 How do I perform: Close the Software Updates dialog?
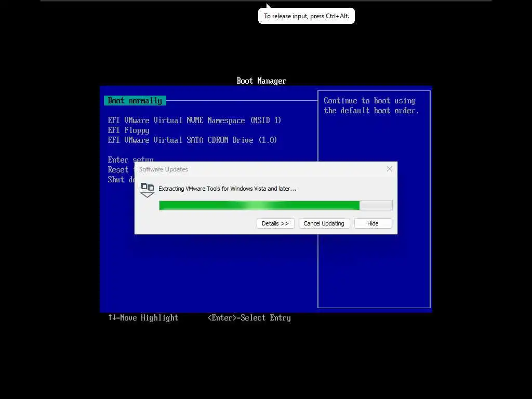(390, 169)
